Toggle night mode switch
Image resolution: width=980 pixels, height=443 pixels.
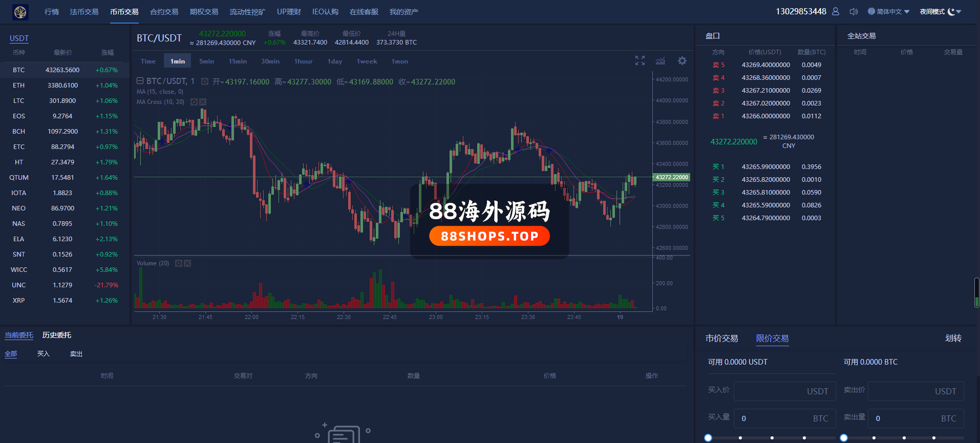(x=951, y=11)
